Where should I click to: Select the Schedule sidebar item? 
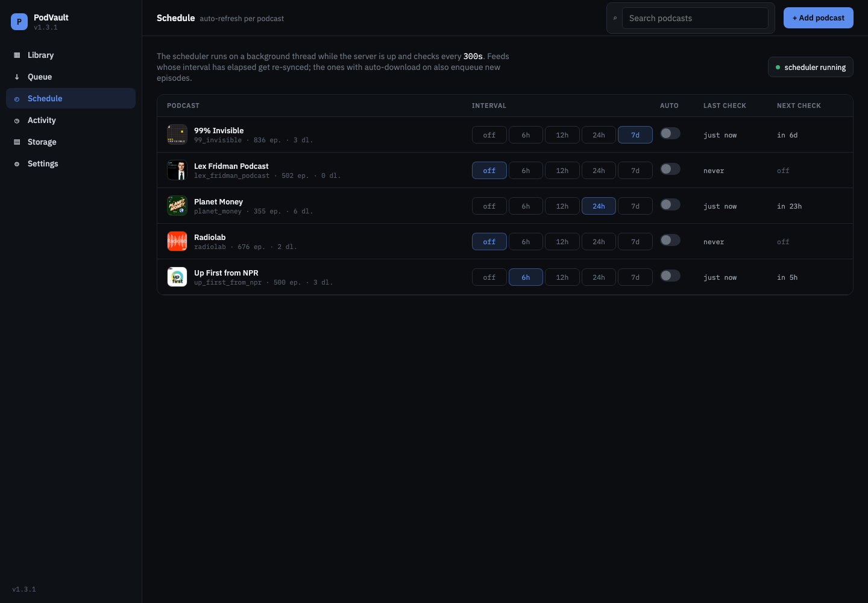coord(71,98)
